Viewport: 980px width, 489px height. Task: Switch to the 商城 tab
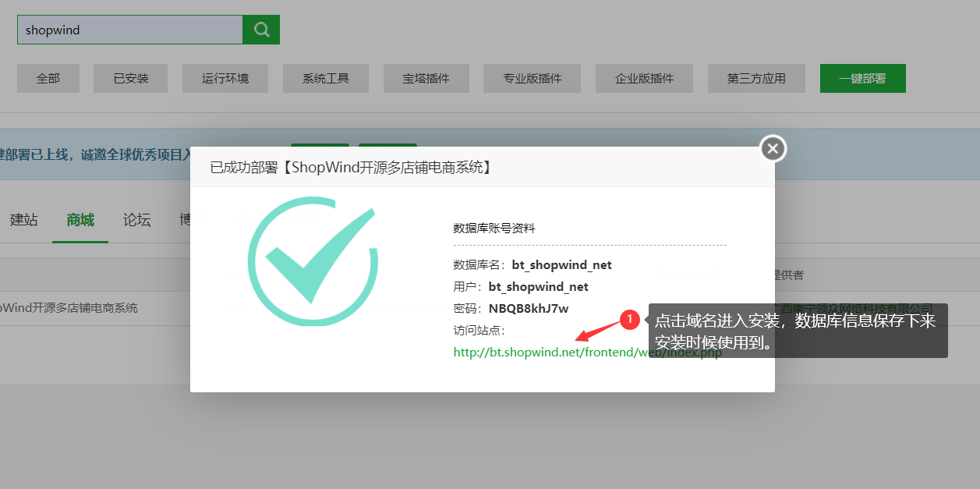click(x=80, y=220)
